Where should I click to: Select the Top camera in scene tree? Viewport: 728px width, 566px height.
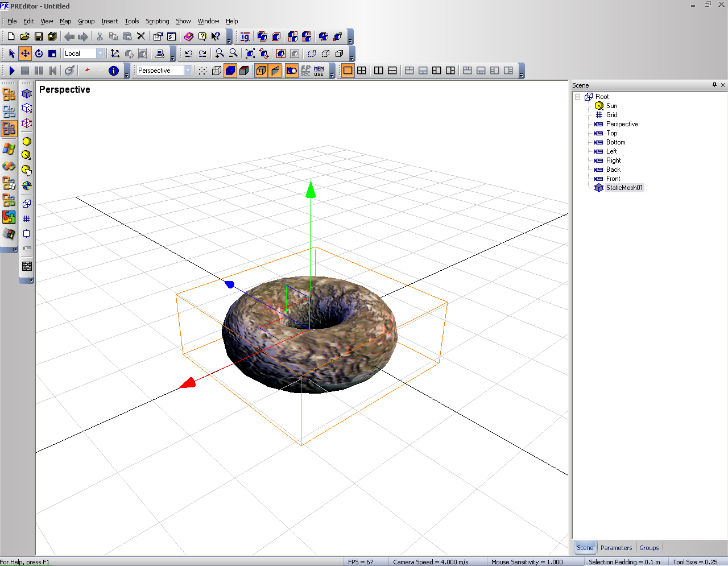[611, 133]
